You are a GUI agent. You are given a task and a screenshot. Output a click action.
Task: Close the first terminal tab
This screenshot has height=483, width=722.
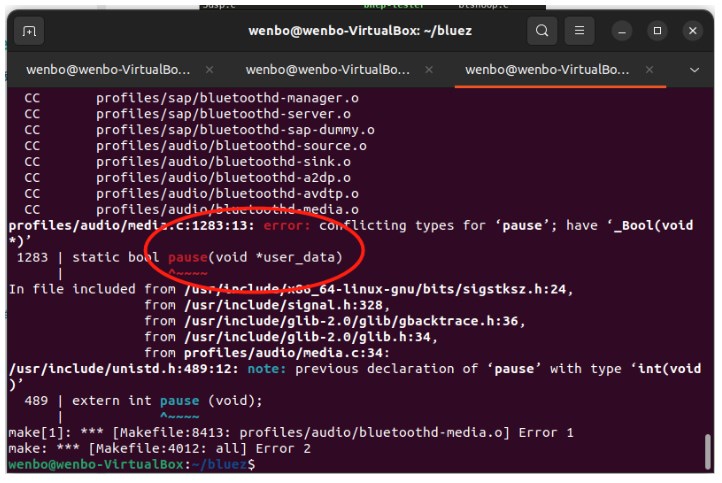coord(210,70)
